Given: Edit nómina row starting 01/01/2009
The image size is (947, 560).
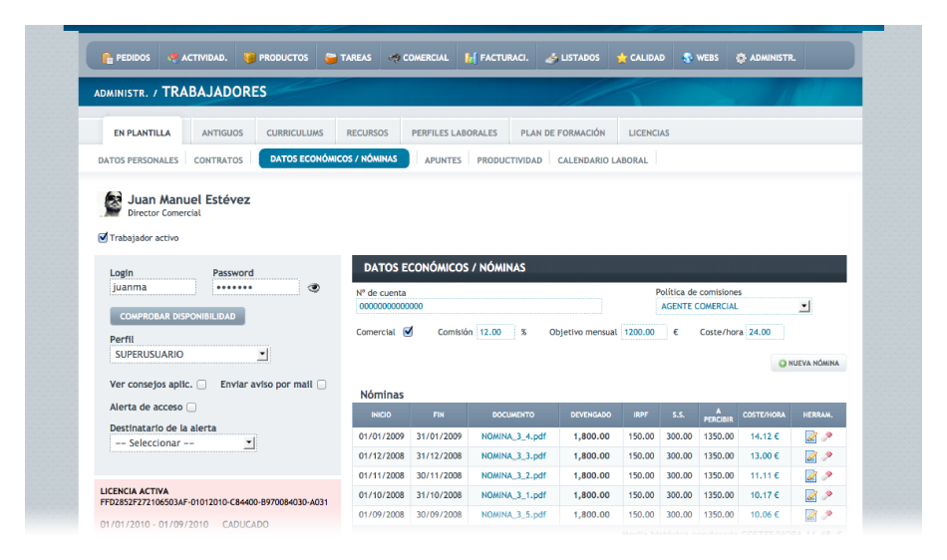Looking at the screenshot, I should [x=810, y=436].
